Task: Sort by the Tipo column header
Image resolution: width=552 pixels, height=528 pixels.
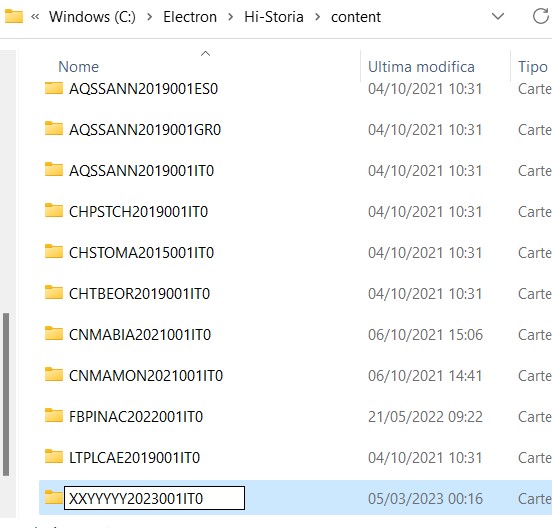Action: tap(533, 67)
